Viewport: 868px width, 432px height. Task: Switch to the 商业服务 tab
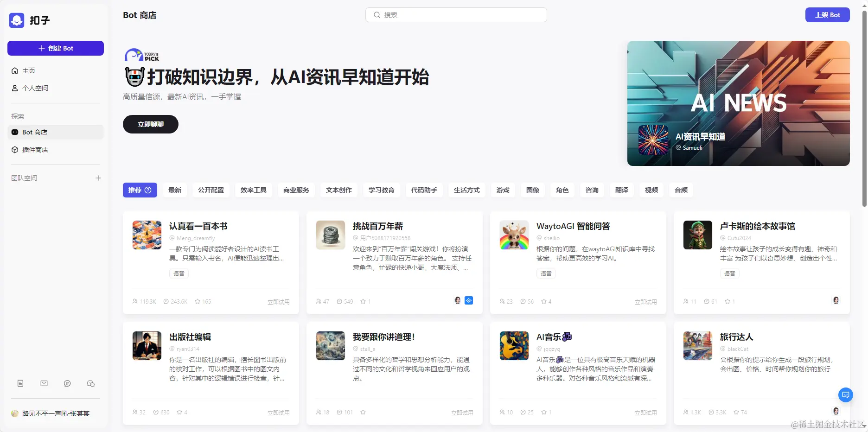pyautogui.click(x=296, y=190)
